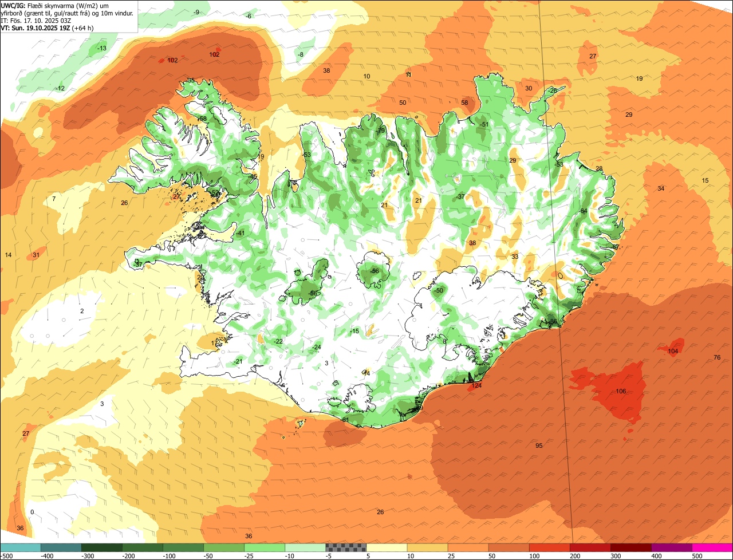Image resolution: width=733 pixels, height=560 pixels.
Task: Click the legend swatch between 400 and 500
Action: click(x=672, y=547)
